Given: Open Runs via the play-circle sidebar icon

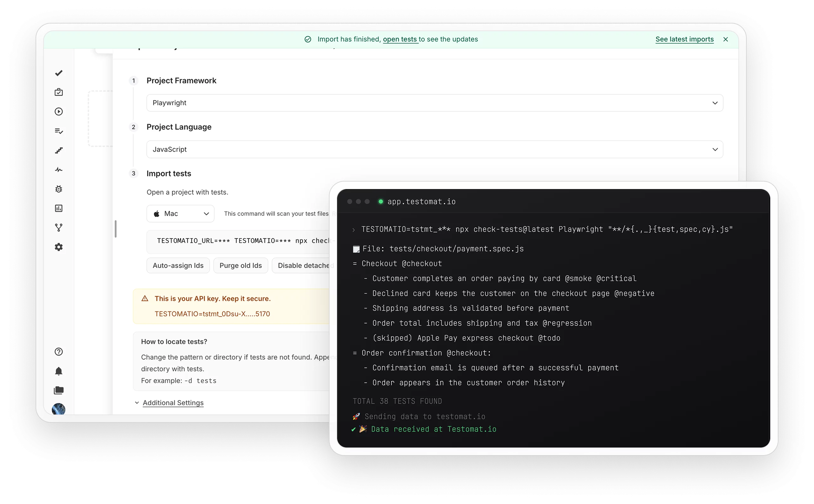Looking at the screenshot, I should coord(59,112).
